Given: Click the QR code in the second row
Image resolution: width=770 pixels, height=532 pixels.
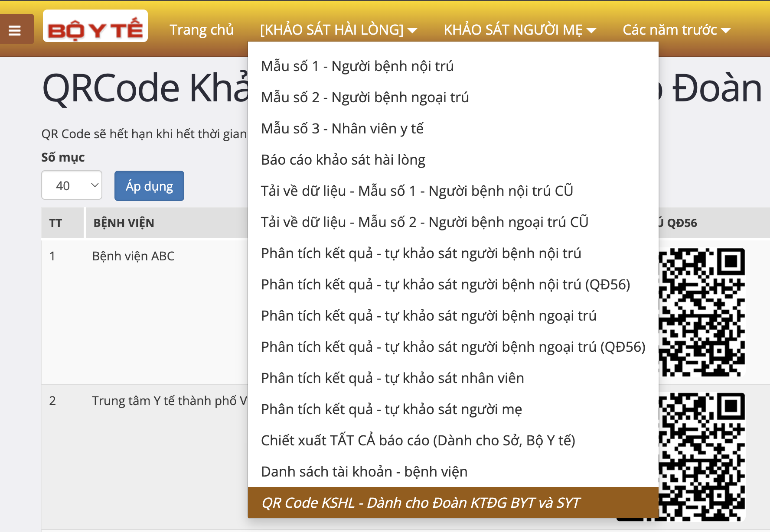Looking at the screenshot, I should (x=701, y=456).
